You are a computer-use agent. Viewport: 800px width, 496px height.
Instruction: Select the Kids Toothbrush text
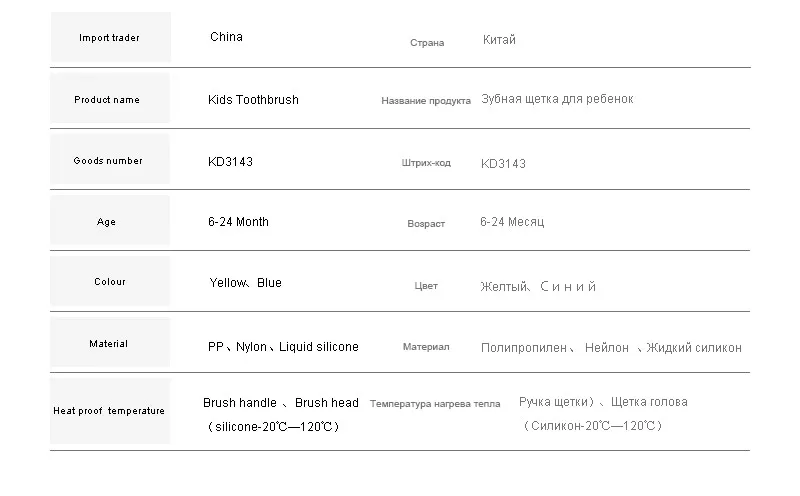[253, 100]
